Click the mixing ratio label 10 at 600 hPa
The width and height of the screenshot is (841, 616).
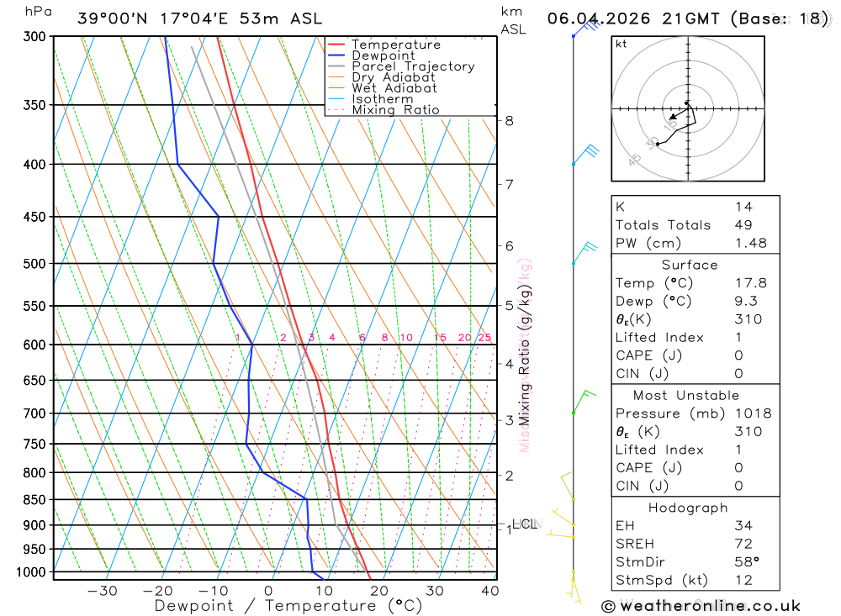406,337
